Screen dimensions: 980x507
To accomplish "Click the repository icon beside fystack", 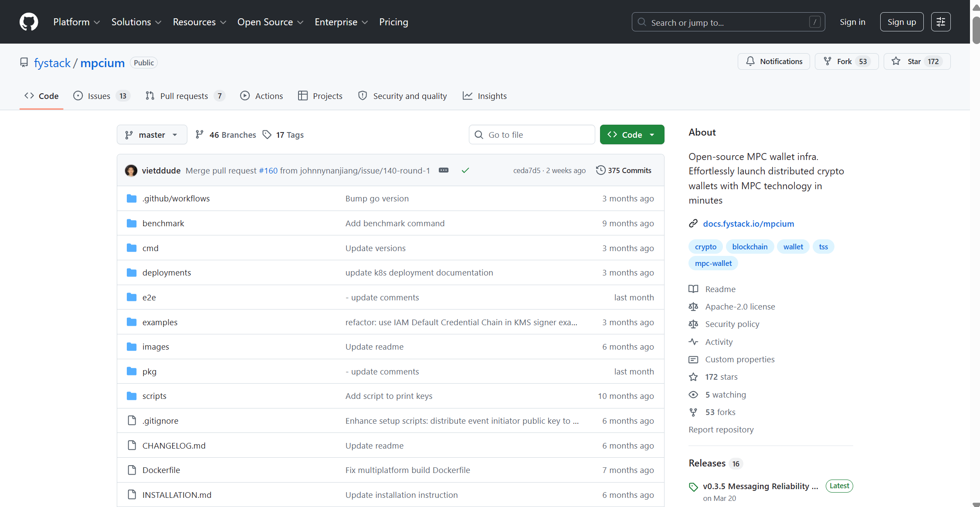I will click(24, 63).
